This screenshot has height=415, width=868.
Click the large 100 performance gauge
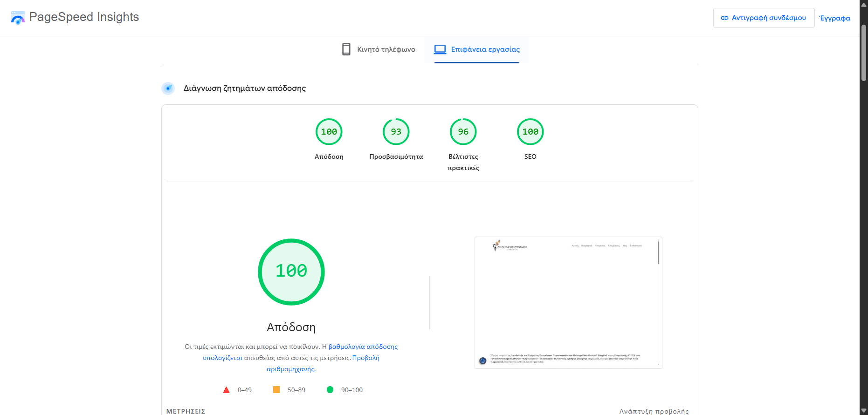pos(291,272)
